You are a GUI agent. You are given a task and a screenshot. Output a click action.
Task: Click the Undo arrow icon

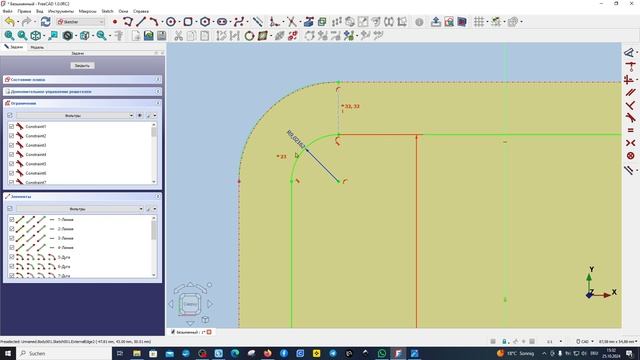click(x=10, y=22)
